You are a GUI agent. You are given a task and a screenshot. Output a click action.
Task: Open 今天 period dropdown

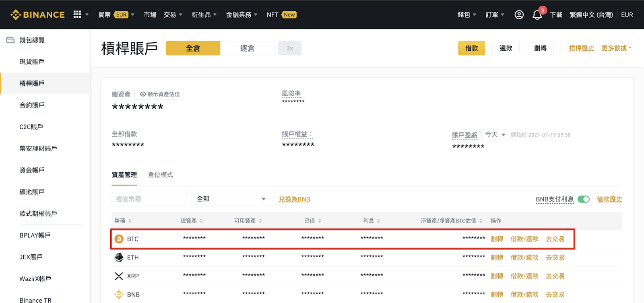(495, 135)
